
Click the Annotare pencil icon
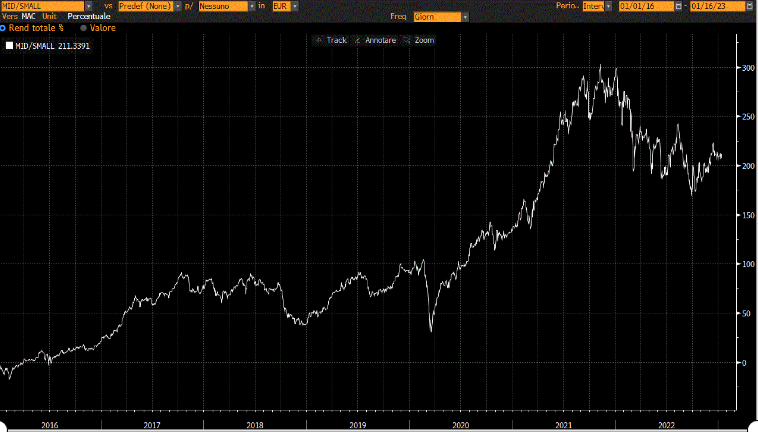click(357, 40)
